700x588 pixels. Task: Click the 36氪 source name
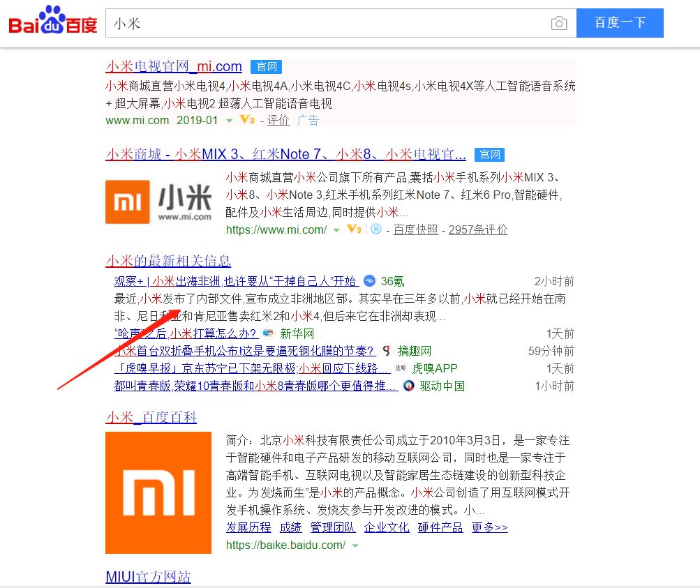coord(392,281)
